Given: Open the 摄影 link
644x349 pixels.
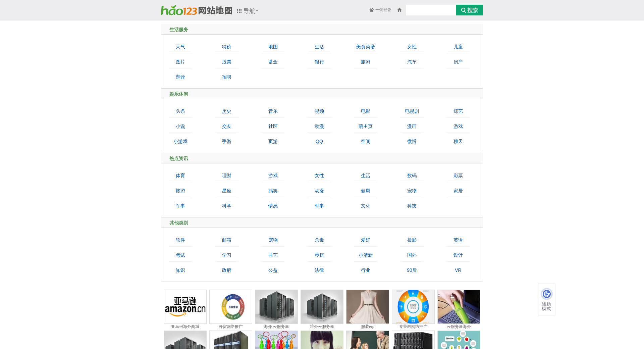Looking at the screenshot, I should pos(412,240).
